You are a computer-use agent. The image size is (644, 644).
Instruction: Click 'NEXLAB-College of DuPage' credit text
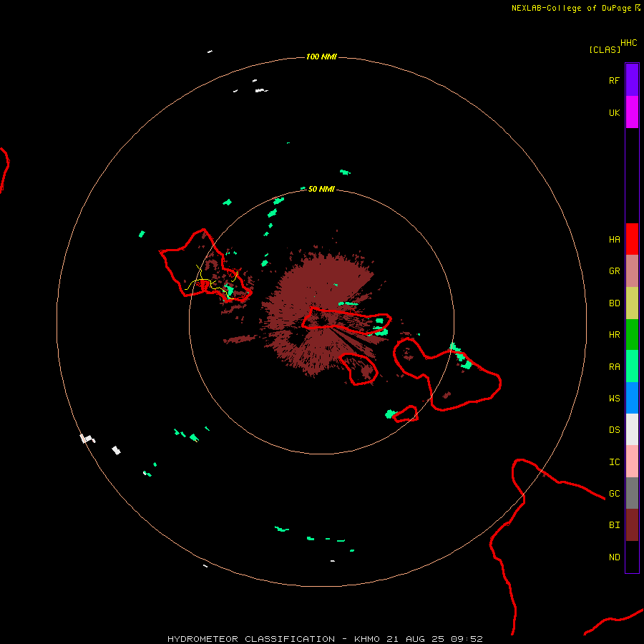[571, 8]
